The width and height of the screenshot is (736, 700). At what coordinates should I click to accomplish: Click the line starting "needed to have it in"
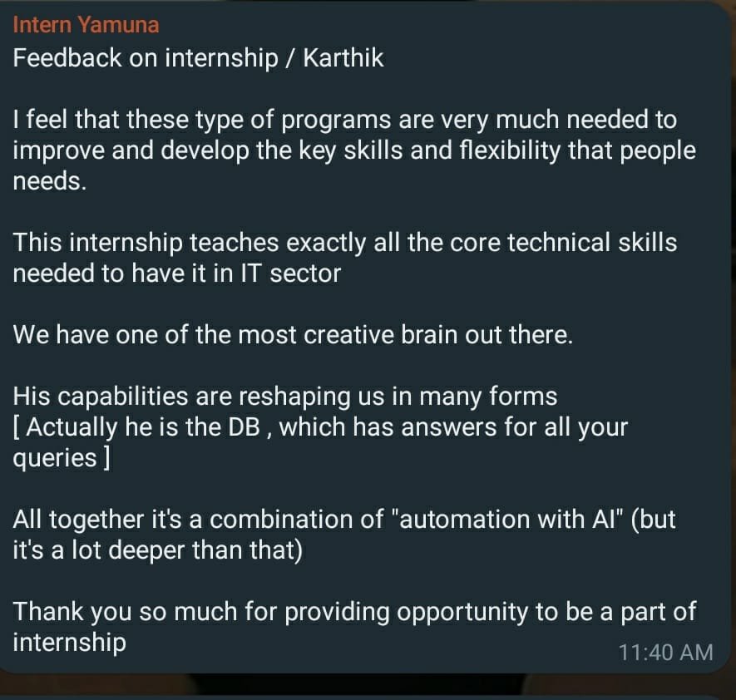[x=176, y=274]
